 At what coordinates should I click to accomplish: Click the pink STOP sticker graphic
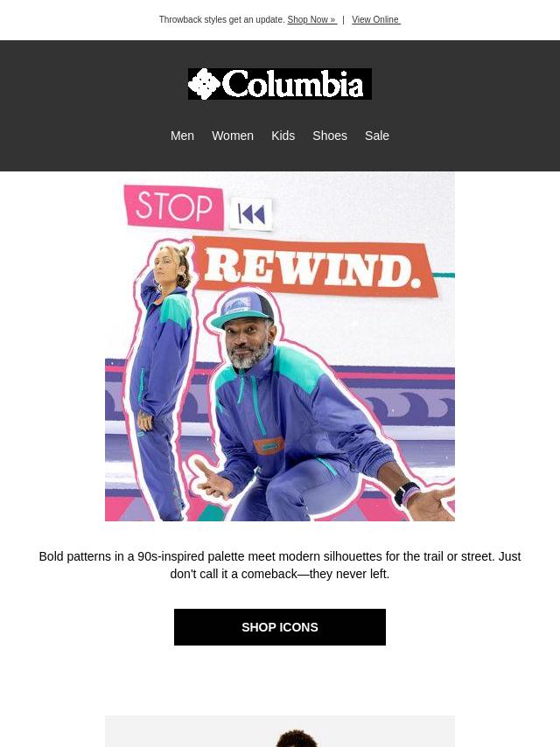pos(174,207)
